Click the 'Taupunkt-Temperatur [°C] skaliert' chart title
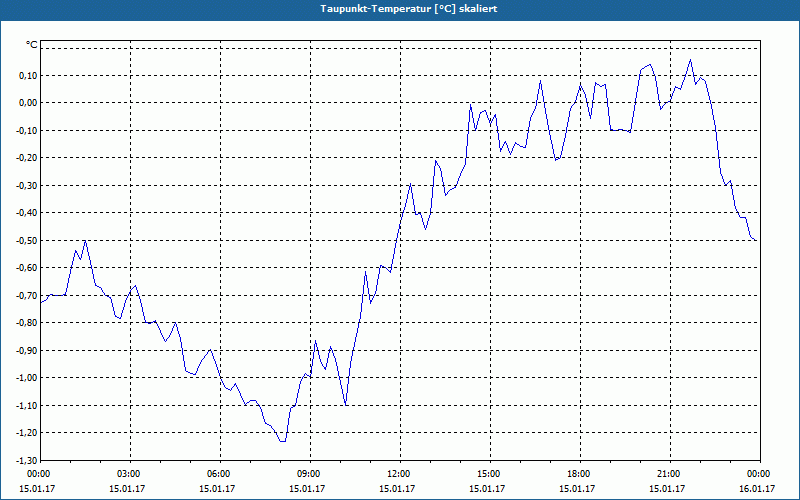800x500 pixels. (409, 9)
